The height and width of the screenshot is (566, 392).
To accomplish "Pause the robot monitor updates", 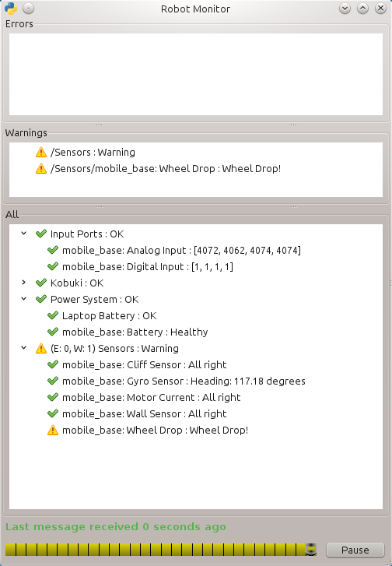I will coord(355,550).
